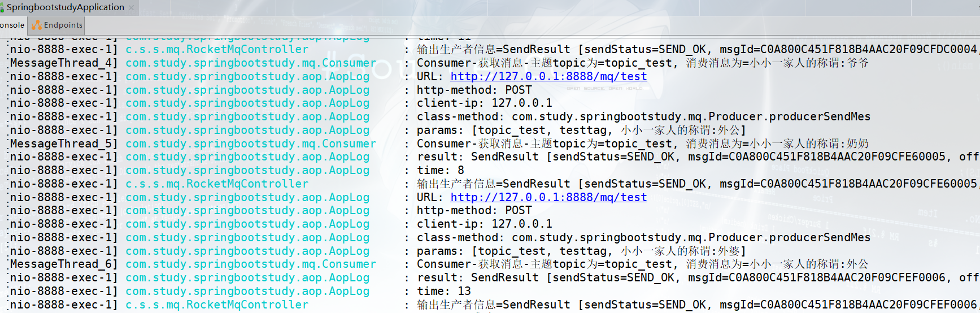The height and width of the screenshot is (313, 980).
Task: Click the Spring Boot icon beside SpringbootstudyApplication
Action: click(x=2, y=7)
